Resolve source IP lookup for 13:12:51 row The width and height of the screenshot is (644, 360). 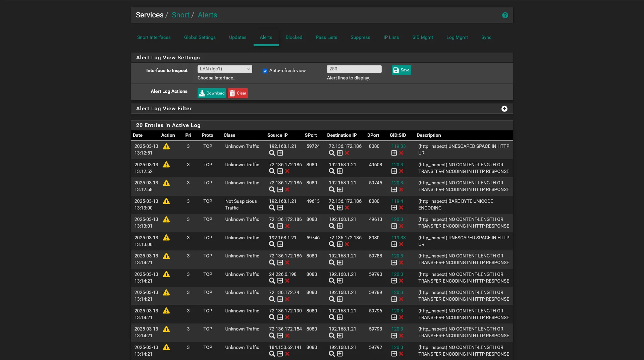coord(272,153)
